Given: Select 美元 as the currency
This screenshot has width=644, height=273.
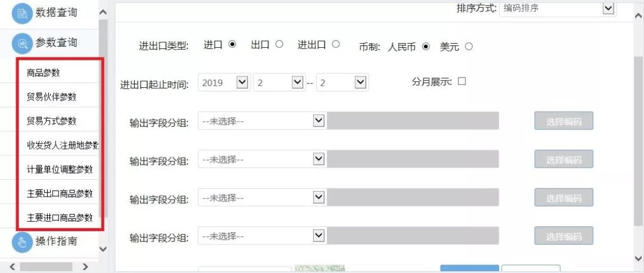Looking at the screenshot, I should pyautogui.click(x=468, y=47).
